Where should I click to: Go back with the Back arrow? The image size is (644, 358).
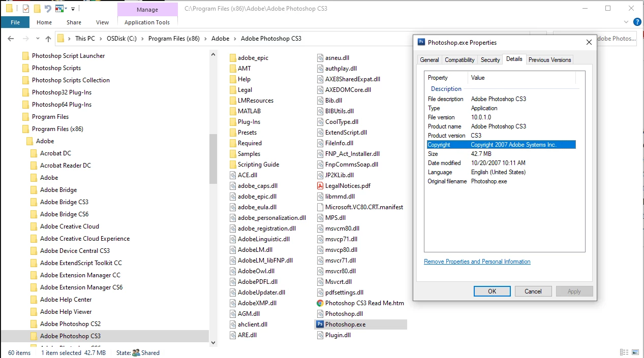(11, 39)
